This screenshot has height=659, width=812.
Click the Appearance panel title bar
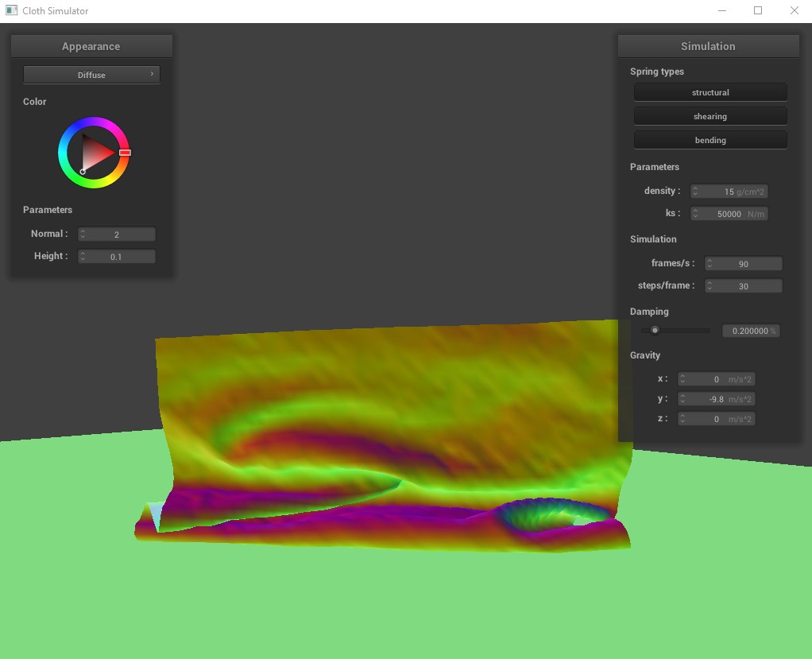click(91, 46)
